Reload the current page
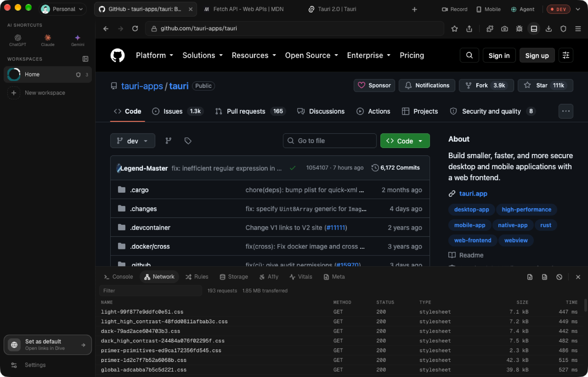588x377 pixels. (x=135, y=29)
